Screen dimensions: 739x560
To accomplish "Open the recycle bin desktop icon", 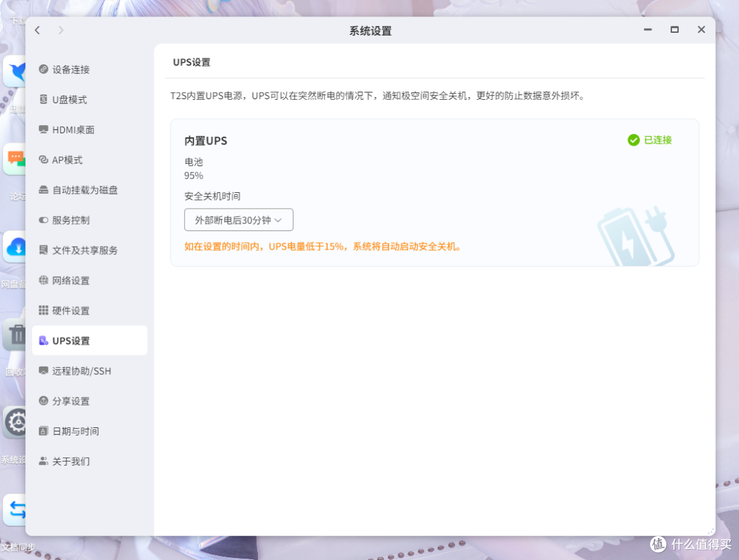I will pyautogui.click(x=16, y=334).
